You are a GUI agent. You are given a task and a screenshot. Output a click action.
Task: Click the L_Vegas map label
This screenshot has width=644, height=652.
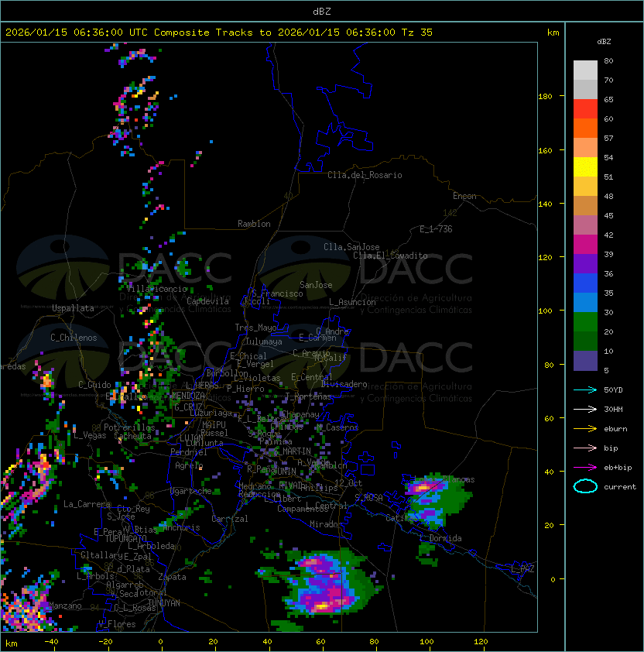90,435
